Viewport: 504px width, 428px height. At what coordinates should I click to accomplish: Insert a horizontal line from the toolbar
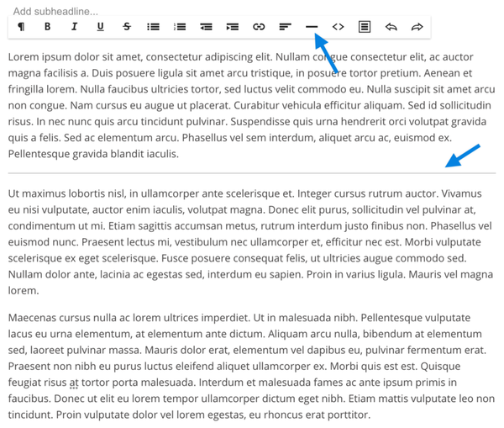312,27
